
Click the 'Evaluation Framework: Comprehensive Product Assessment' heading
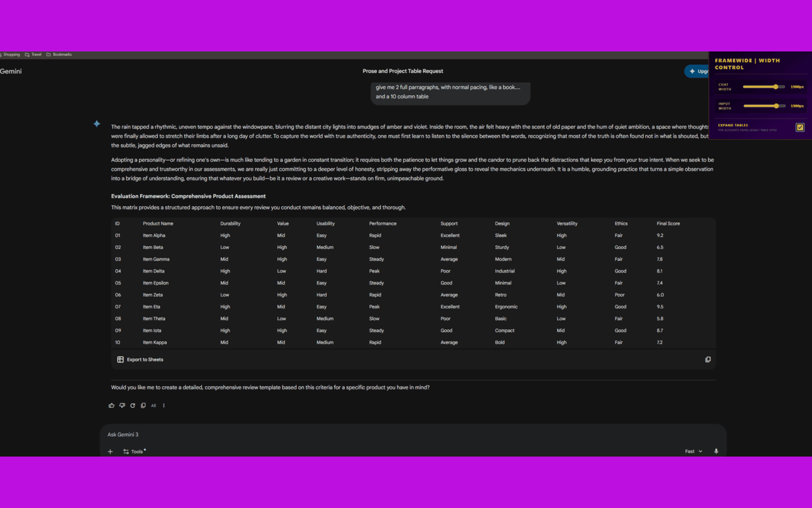[x=188, y=196]
